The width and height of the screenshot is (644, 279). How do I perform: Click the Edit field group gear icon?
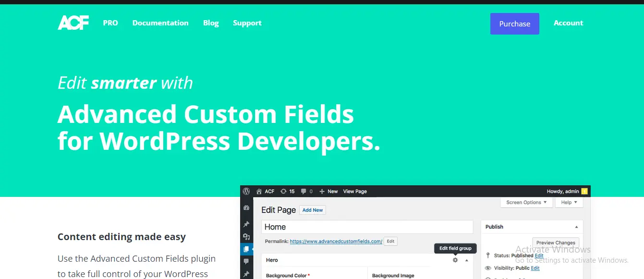click(455, 260)
